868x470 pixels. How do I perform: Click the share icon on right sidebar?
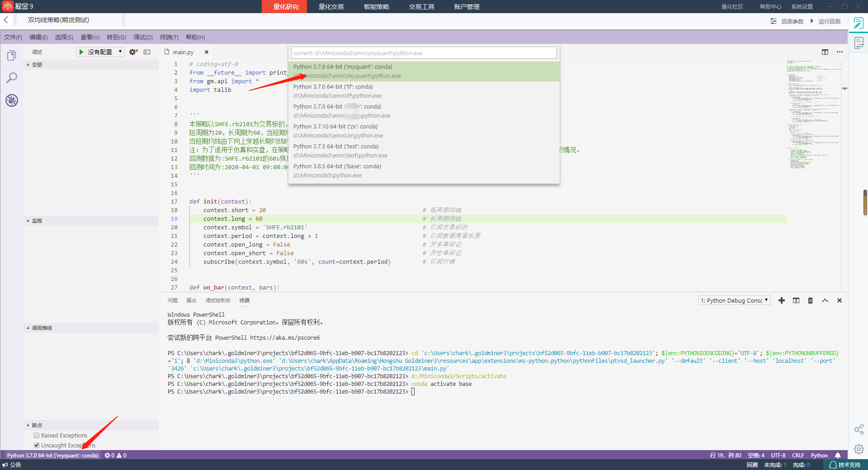coord(859,429)
